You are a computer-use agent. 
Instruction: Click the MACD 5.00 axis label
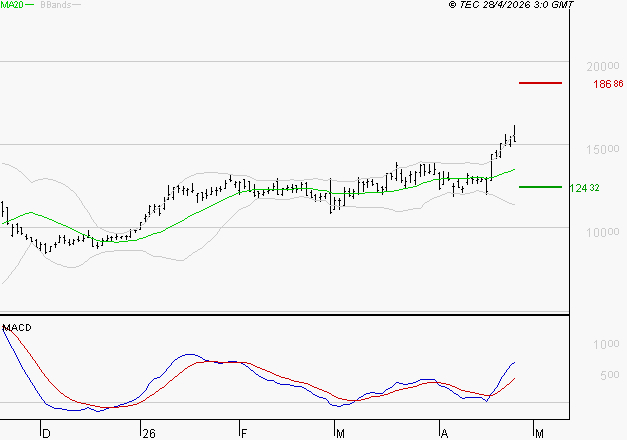click(x=610, y=375)
